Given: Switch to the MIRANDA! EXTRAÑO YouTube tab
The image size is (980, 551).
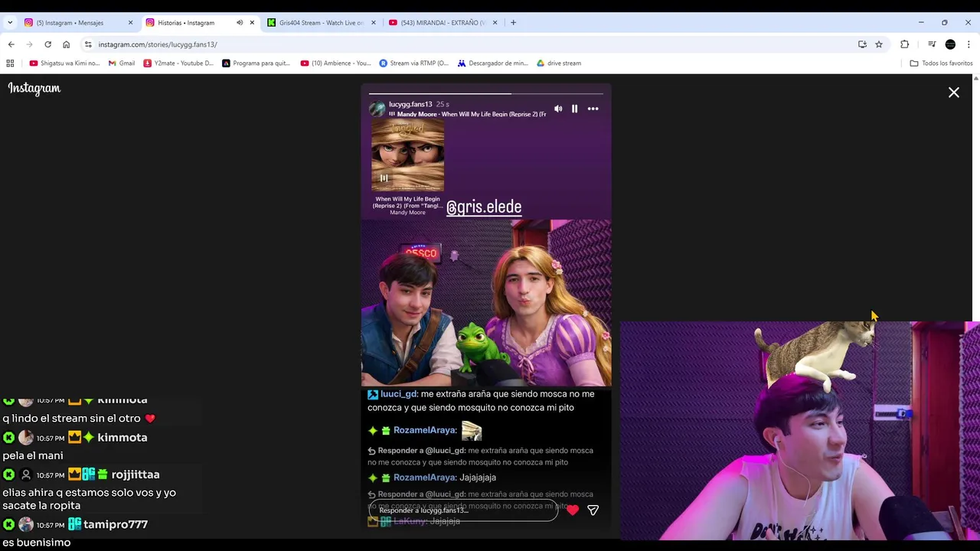Looking at the screenshot, I should pyautogui.click(x=443, y=22).
